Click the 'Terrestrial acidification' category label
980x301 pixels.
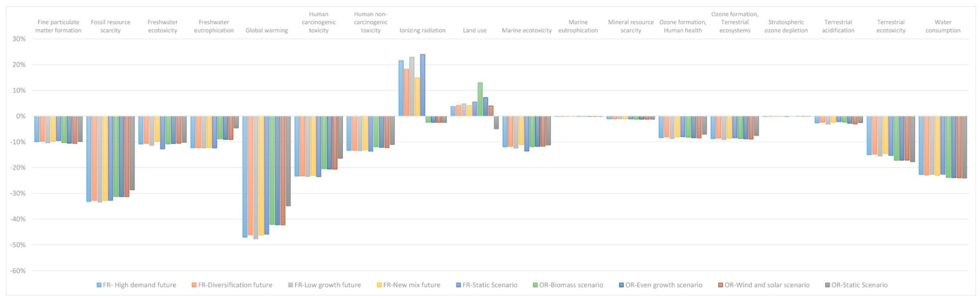838,26
